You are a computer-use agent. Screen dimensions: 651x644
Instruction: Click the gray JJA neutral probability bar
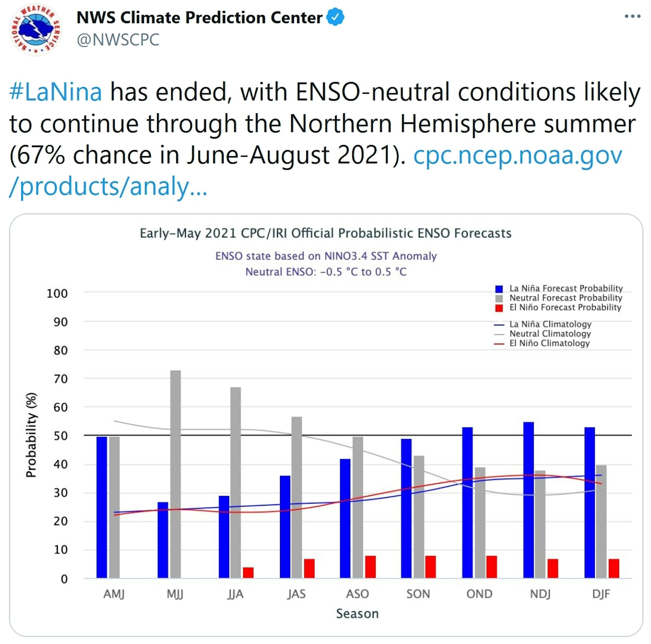coord(236,482)
